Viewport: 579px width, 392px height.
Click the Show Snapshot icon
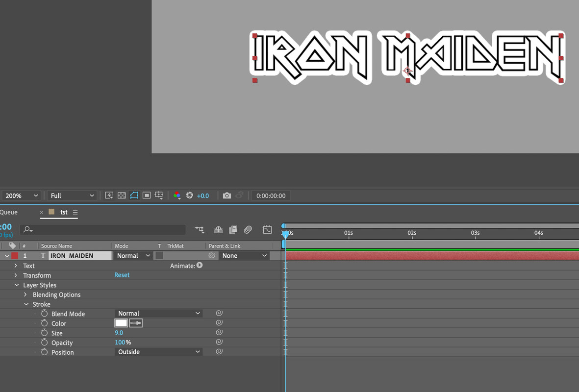coord(239,195)
